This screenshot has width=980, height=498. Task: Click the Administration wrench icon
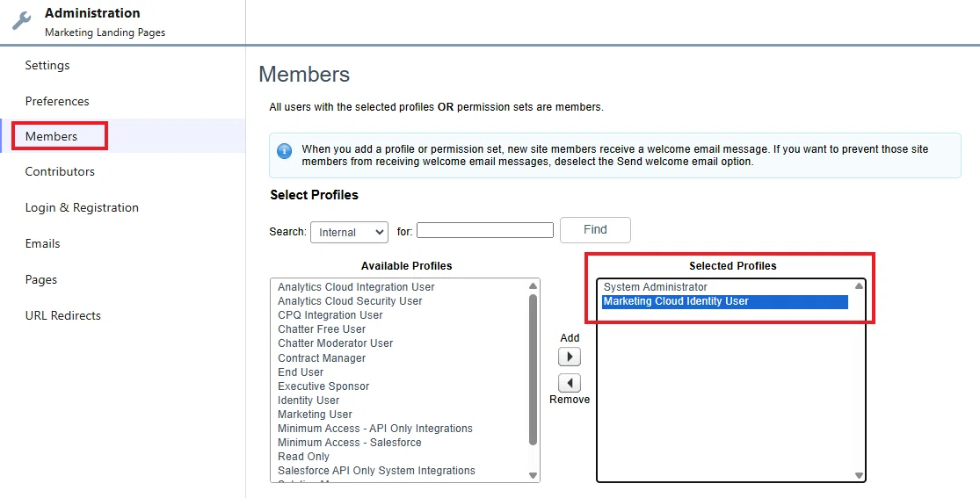click(22, 20)
